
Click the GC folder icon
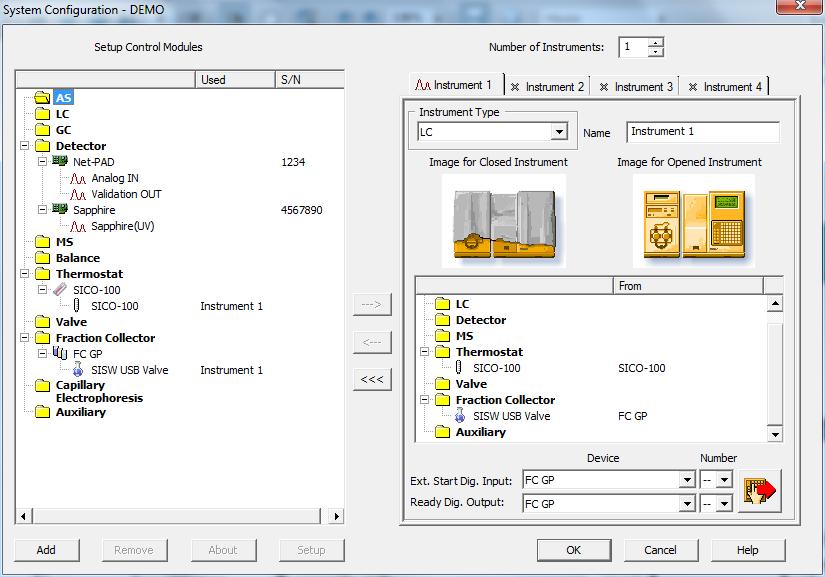click(42, 130)
